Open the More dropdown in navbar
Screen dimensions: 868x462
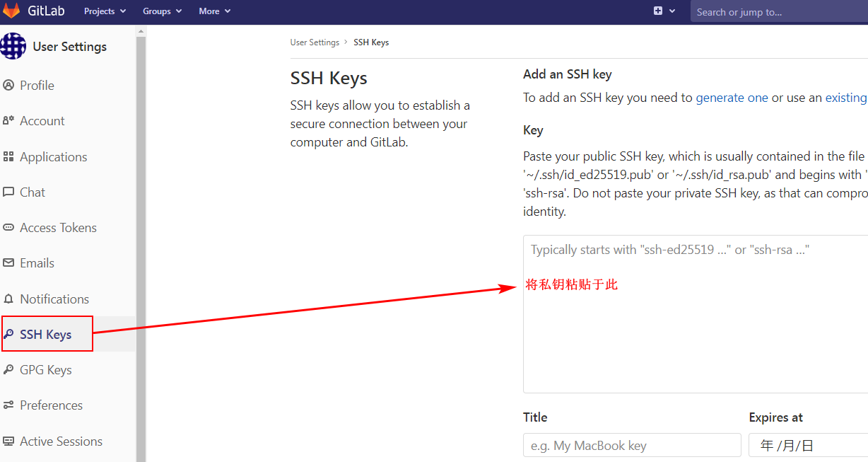click(x=214, y=11)
